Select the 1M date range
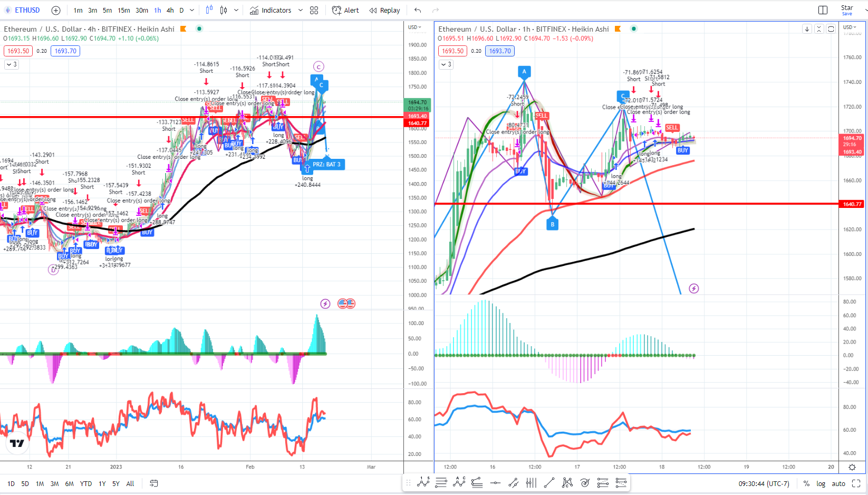This screenshot has width=868, height=495. (x=40, y=483)
